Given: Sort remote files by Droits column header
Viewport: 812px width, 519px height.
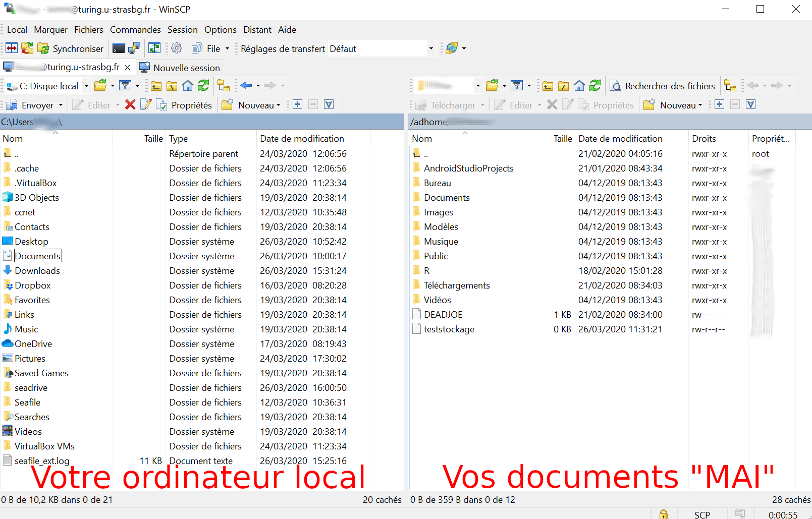Looking at the screenshot, I should coord(703,139).
